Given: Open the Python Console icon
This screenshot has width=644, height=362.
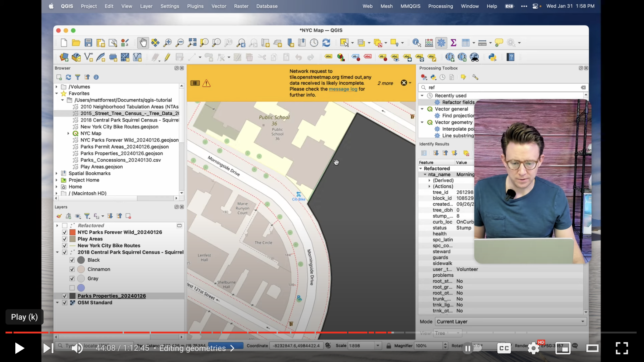Looking at the screenshot, I should [493, 57].
